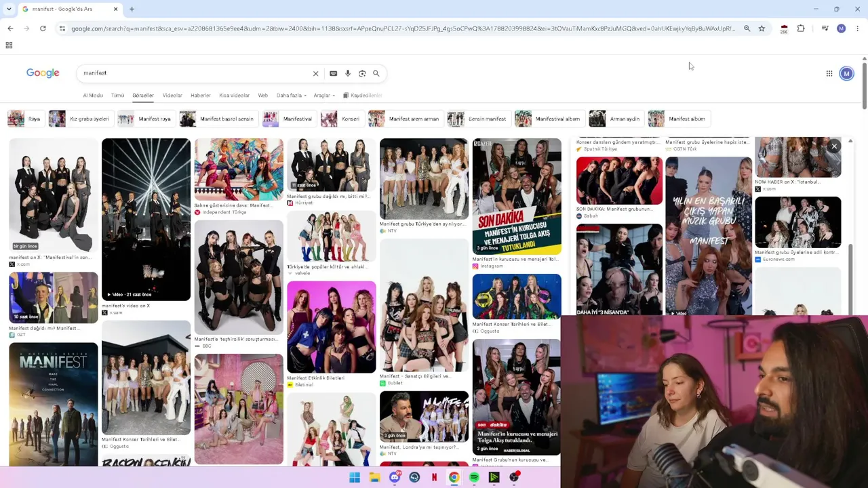Open the zoom magnifier icon in address bar
868x488 pixels.
(x=747, y=28)
